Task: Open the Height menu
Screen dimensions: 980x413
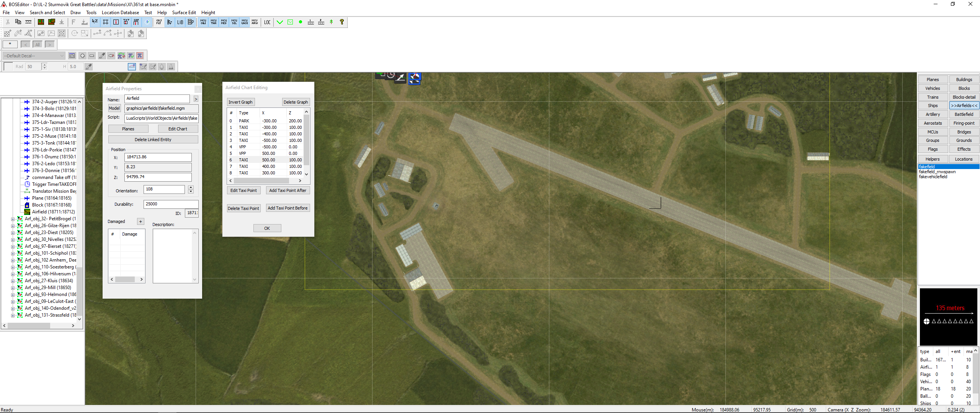Action: (208, 13)
